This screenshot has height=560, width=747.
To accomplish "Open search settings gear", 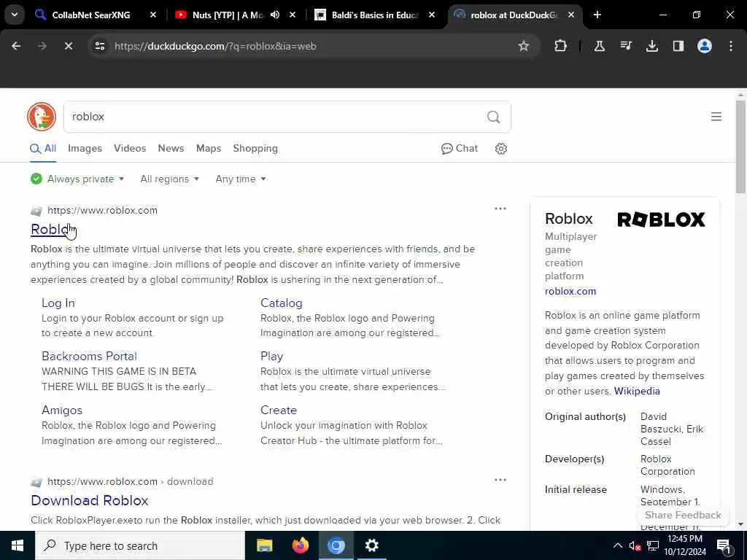I will coord(501,149).
